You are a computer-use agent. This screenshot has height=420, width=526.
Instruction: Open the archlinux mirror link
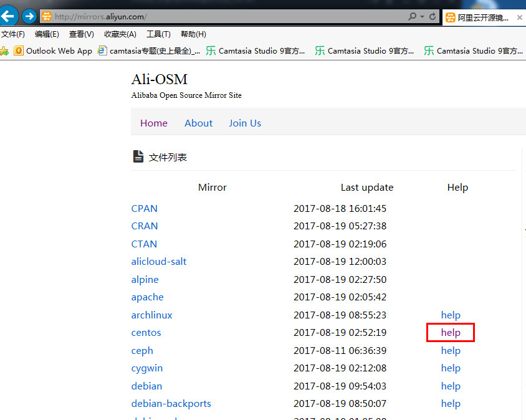click(x=152, y=315)
